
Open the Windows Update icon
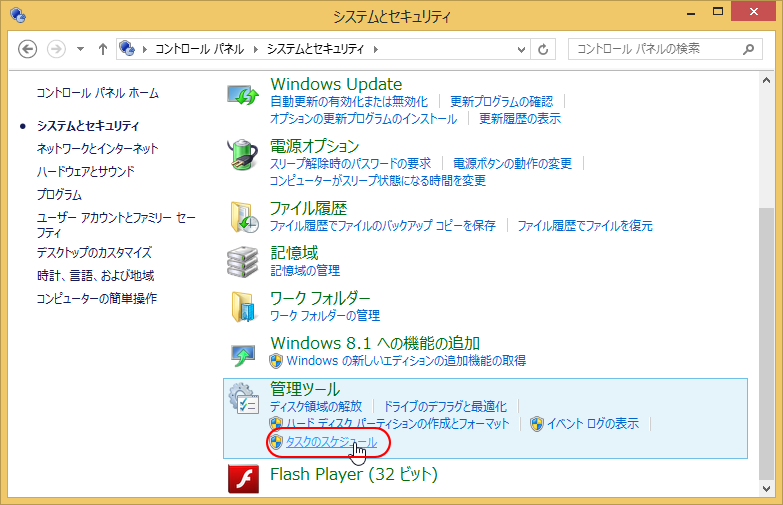243,94
